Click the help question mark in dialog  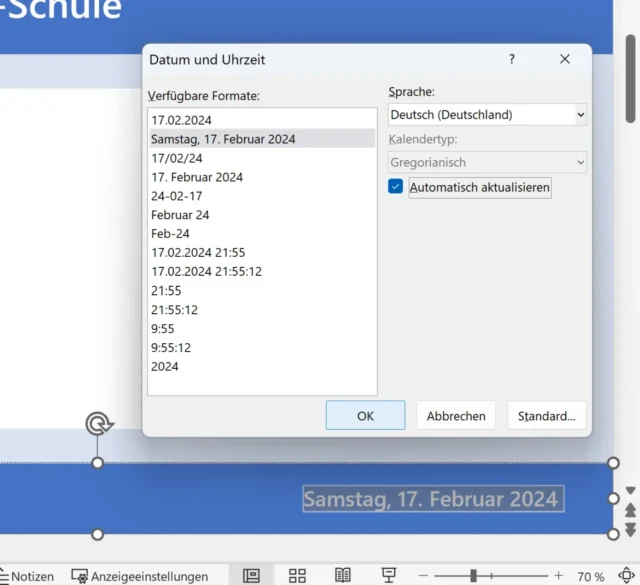(512, 60)
